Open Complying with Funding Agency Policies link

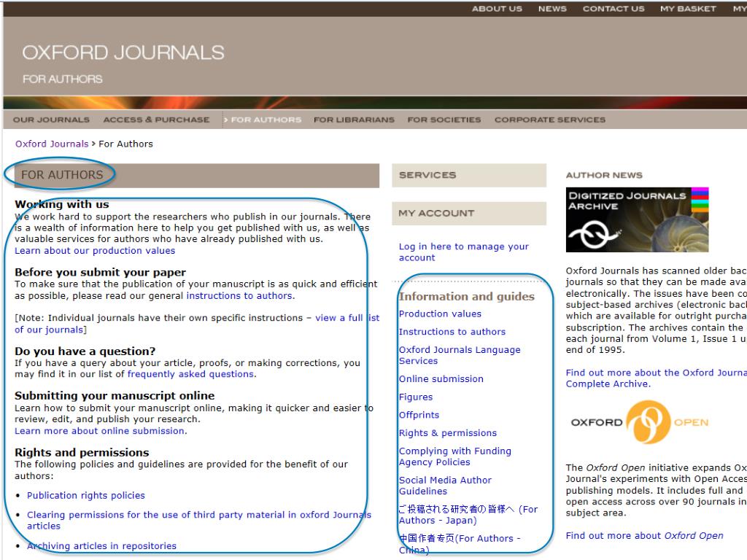pyautogui.click(x=455, y=456)
